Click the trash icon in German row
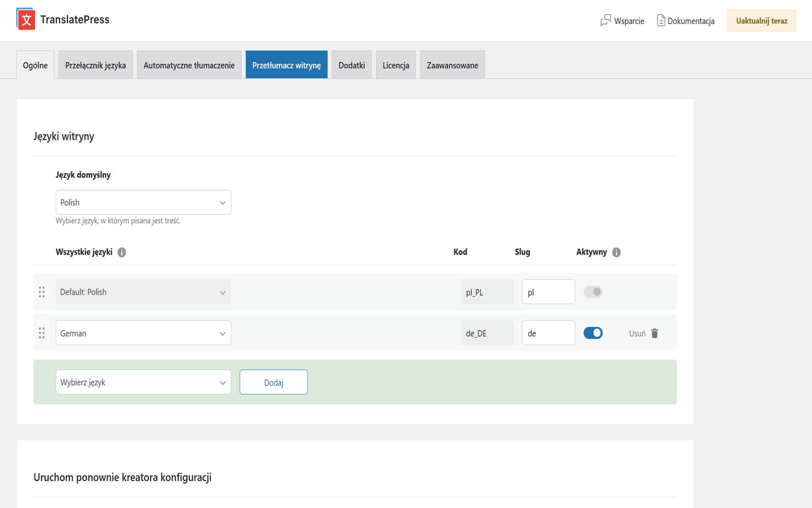 pos(655,333)
